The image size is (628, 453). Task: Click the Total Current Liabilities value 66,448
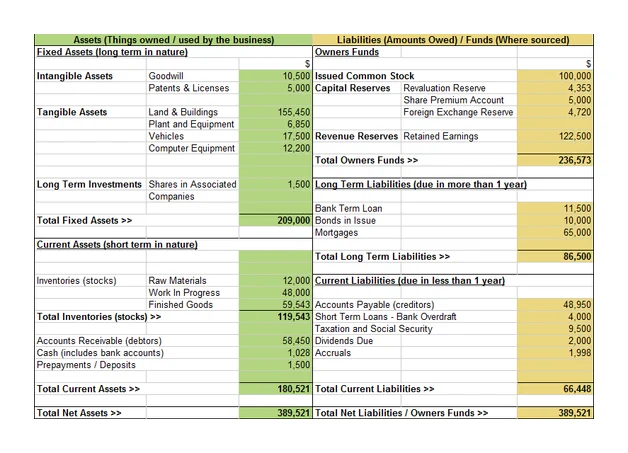[x=577, y=389]
